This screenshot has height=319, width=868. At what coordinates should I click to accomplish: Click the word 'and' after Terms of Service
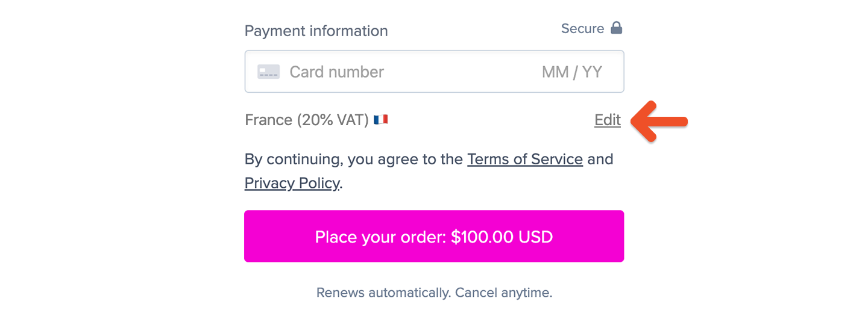click(x=600, y=159)
